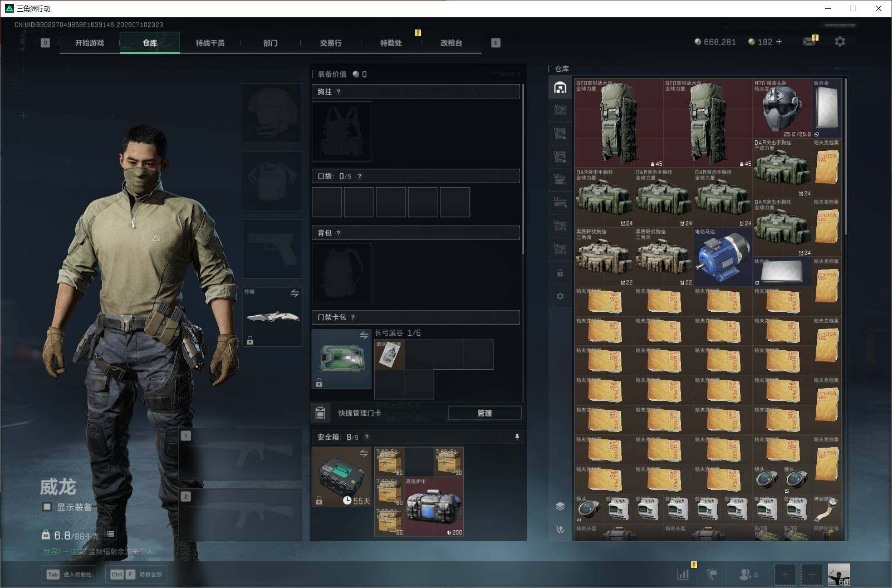Toggle the 显示装备 checkbox
892x588 pixels.
click(47, 507)
